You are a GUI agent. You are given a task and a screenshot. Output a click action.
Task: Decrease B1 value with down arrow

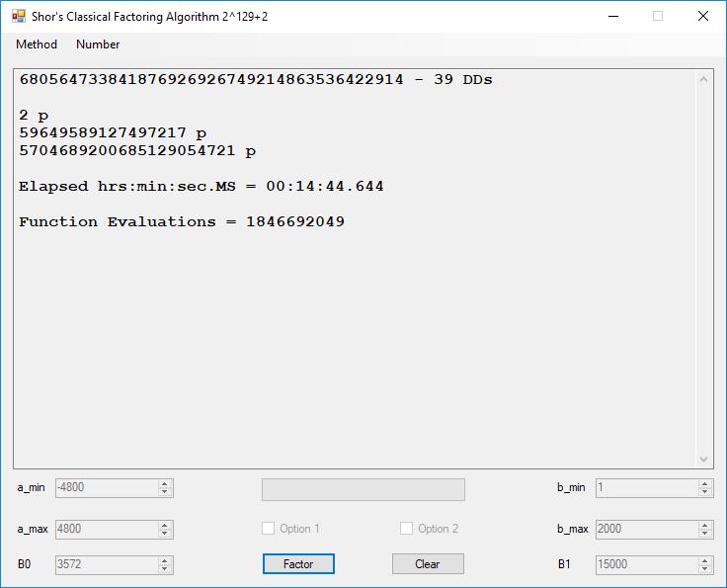[x=704, y=569]
